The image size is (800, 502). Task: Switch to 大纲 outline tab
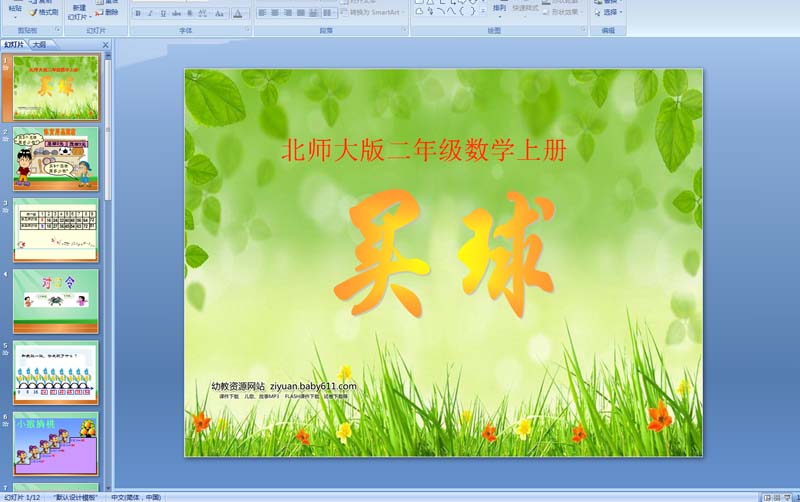(x=40, y=45)
